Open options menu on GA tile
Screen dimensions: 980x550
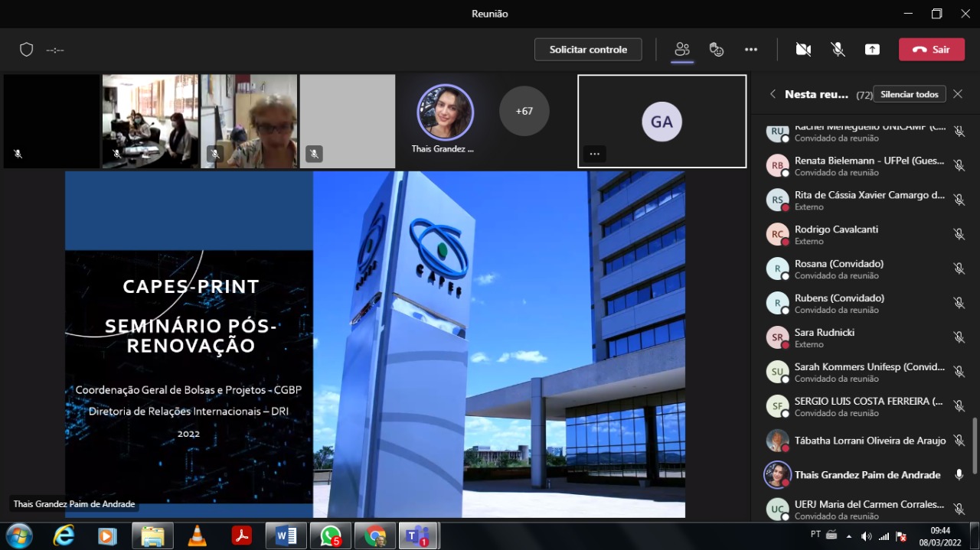[x=594, y=154]
